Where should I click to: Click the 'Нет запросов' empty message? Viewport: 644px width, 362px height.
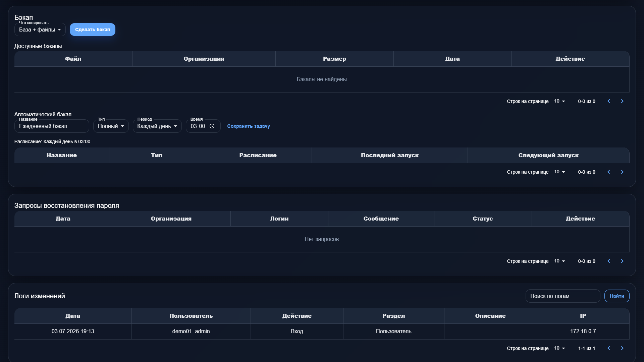[x=322, y=239]
